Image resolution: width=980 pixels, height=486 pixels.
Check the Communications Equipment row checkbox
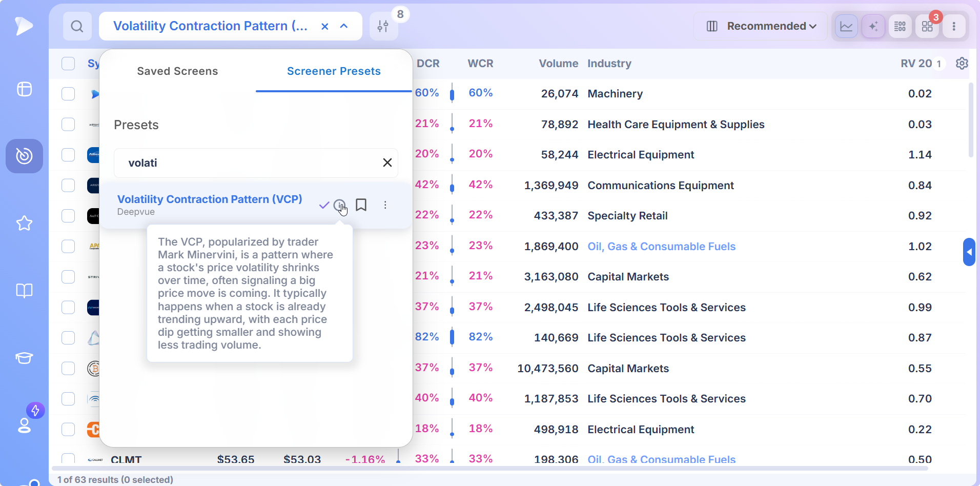68,186
